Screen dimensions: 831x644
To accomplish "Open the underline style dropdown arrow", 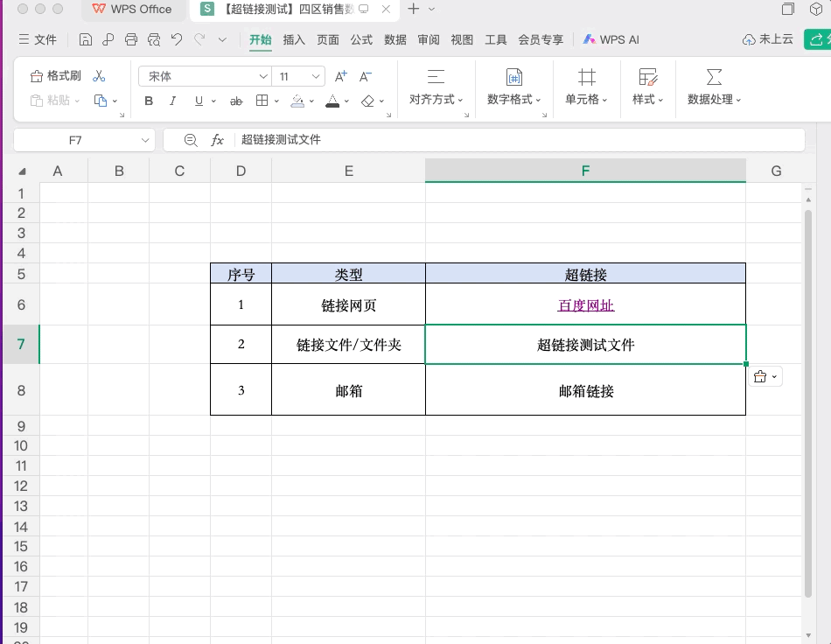I will (213, 101).
